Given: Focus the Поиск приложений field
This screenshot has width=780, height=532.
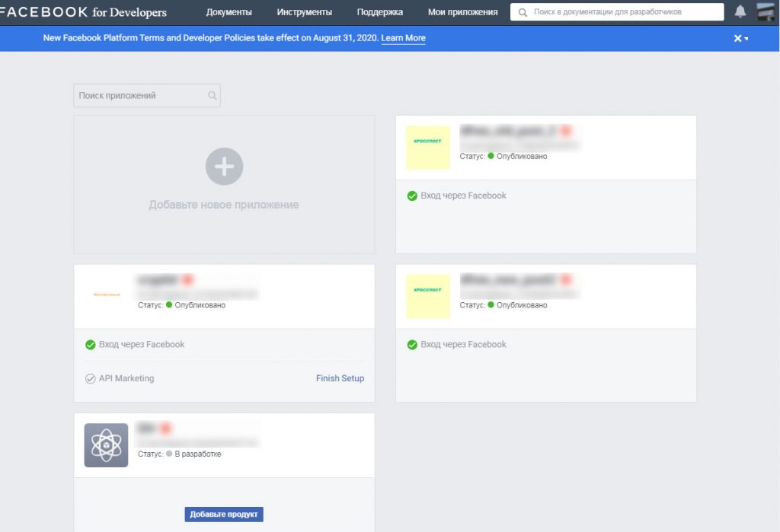Looking at the screenshot, I should (x=147, y=95).
